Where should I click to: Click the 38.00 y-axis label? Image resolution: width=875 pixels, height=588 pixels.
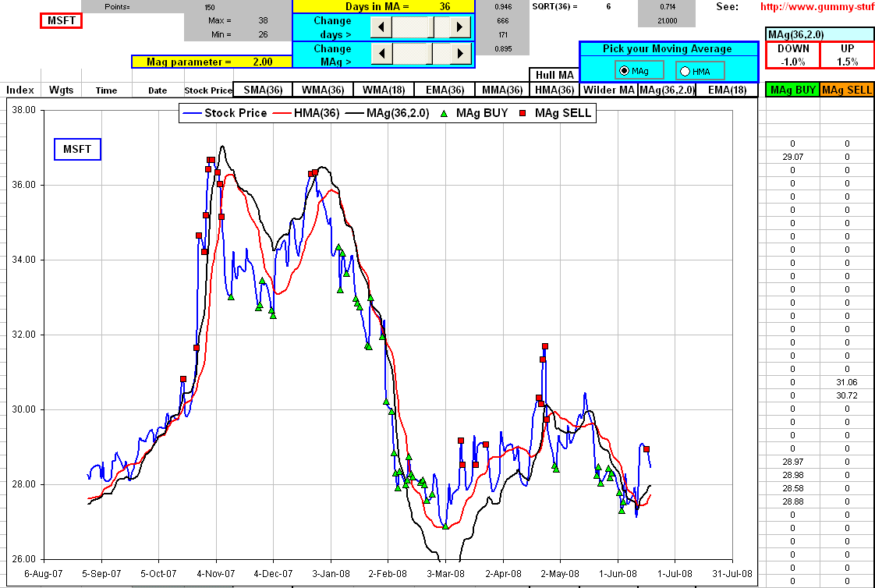click(x=23, y=110)
